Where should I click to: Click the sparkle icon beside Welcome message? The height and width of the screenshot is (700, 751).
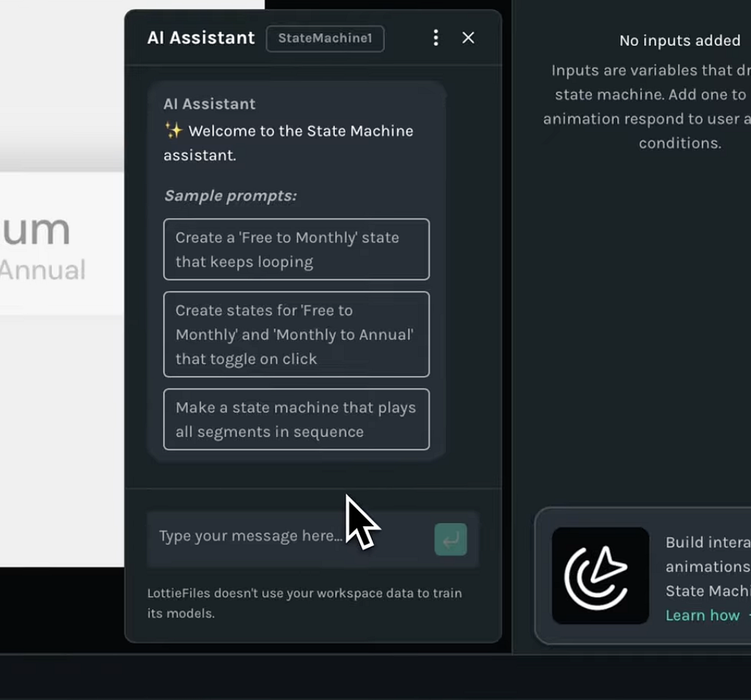click(173, 131)
